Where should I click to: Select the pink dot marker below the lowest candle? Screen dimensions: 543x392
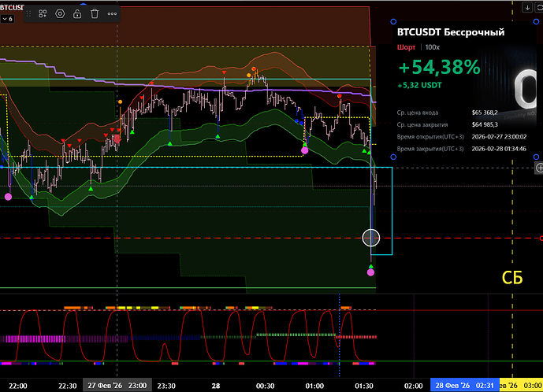tap(370, 272)
